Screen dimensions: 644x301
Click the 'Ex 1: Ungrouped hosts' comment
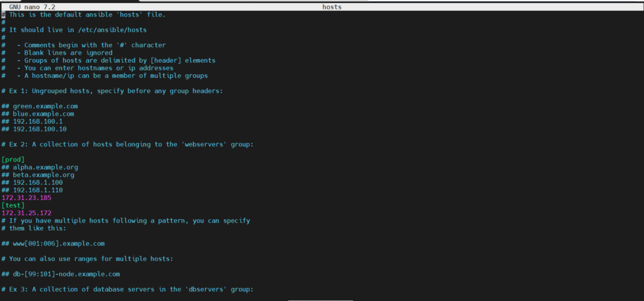[x=112, y=91]
